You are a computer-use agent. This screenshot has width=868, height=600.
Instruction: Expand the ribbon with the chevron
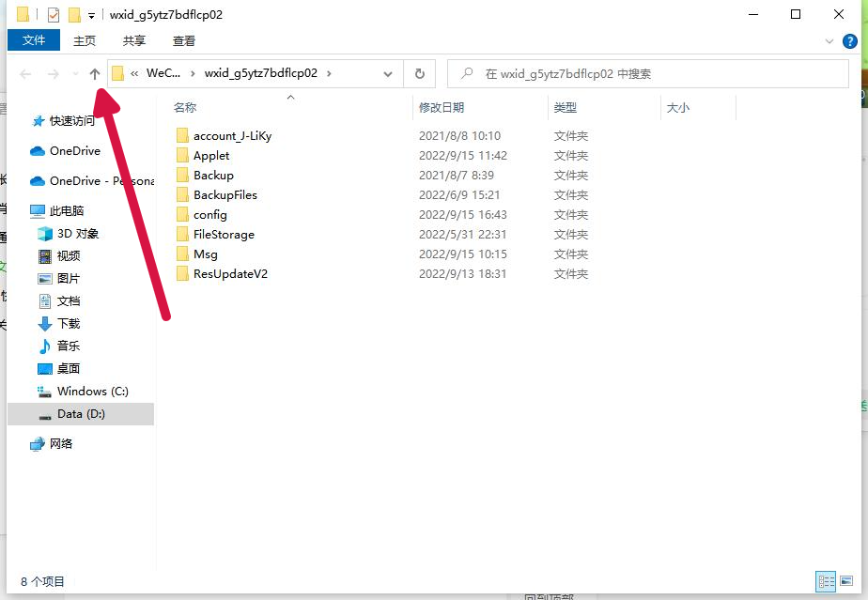coord(829,41)
